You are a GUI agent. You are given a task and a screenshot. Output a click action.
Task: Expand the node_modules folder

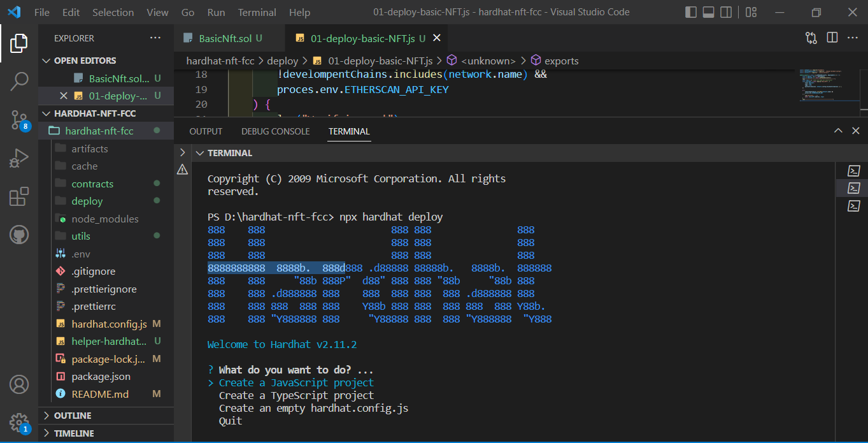pos(106,219)
